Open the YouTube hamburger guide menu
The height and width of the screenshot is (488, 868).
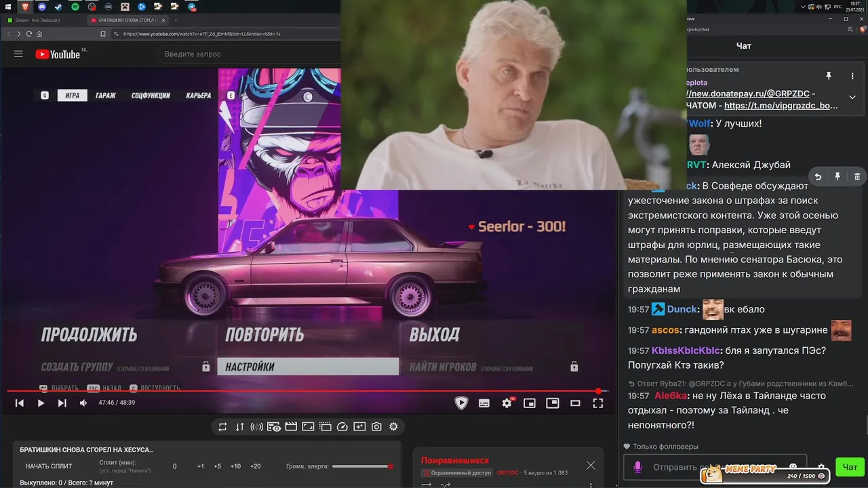18,54
